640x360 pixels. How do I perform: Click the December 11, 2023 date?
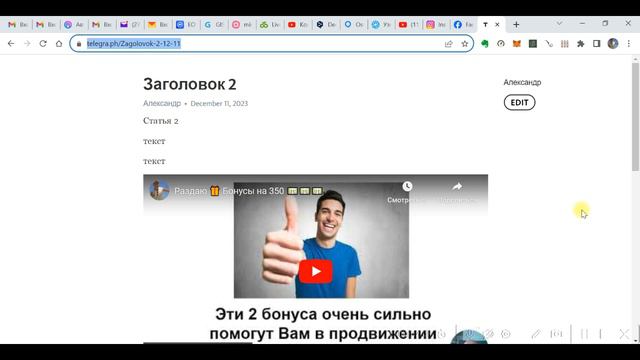pos(219,104)
